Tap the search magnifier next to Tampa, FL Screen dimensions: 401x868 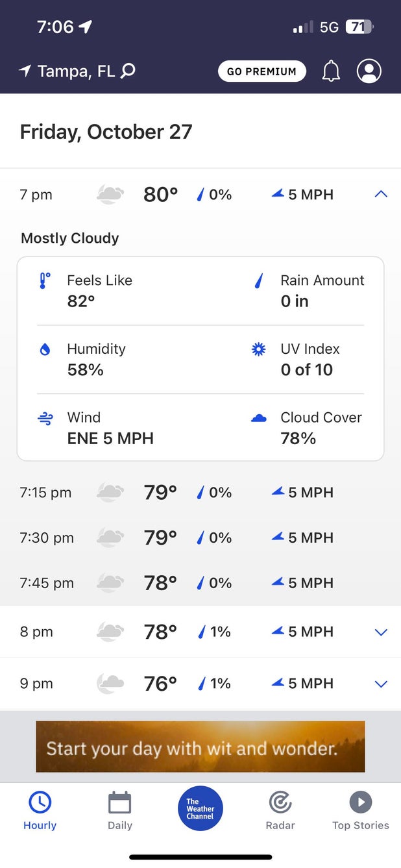click(128, 71)
